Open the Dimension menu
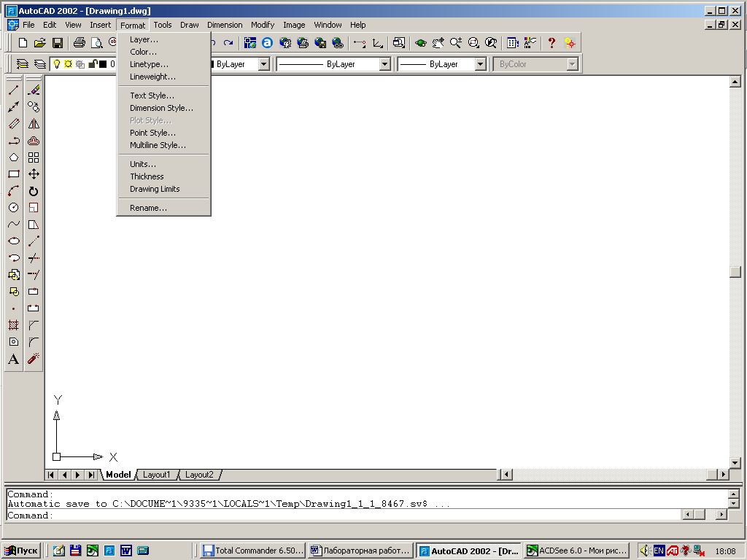Viewport: 747px width, 560px height. 225,25
